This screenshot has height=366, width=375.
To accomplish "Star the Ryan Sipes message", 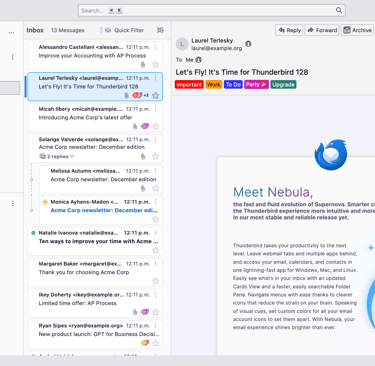I will tap(155, 343).
